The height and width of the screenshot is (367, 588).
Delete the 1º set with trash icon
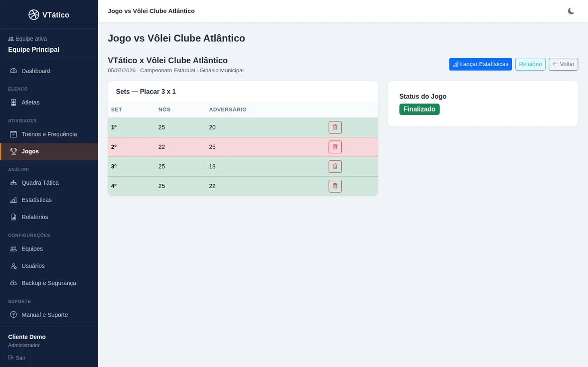point(335,127)
